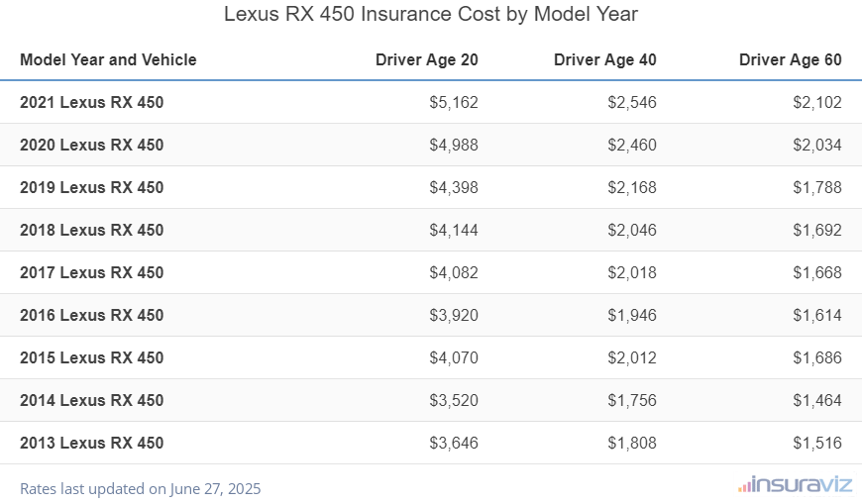Click the $1,464 value in the 2014 row
Screen dimensions: 862x504
coord(817,400)
